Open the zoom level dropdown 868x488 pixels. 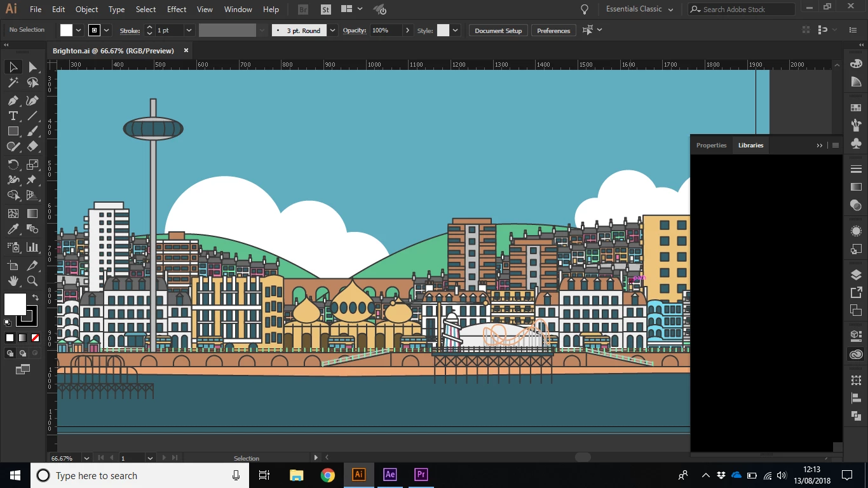pos(85,458)
